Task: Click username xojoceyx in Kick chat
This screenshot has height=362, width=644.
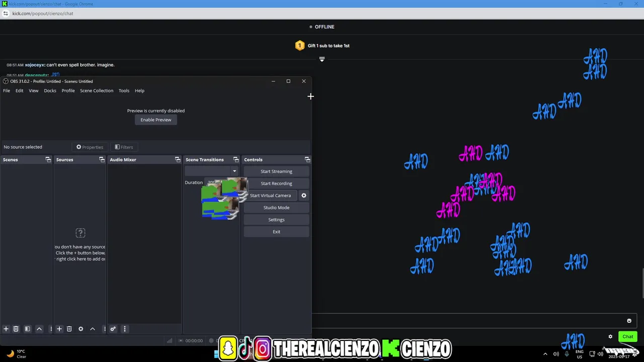Action: (x=35, y=65)
